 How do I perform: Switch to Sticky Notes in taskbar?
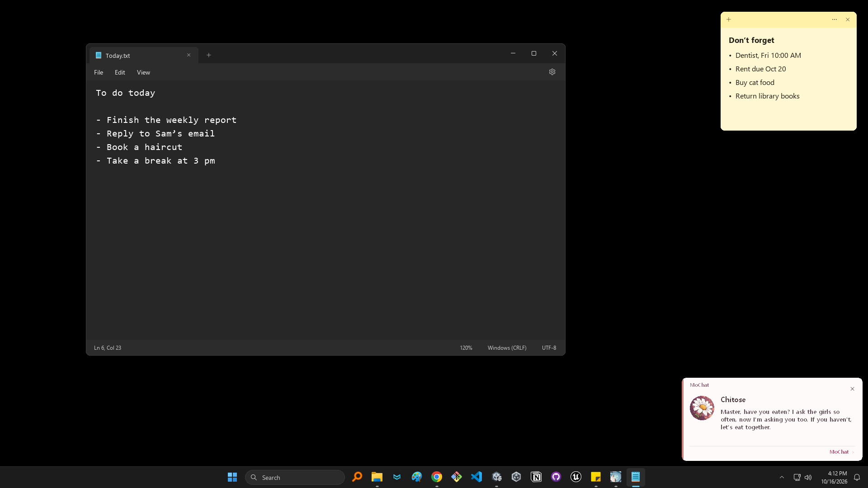click(x=596, y=477)
